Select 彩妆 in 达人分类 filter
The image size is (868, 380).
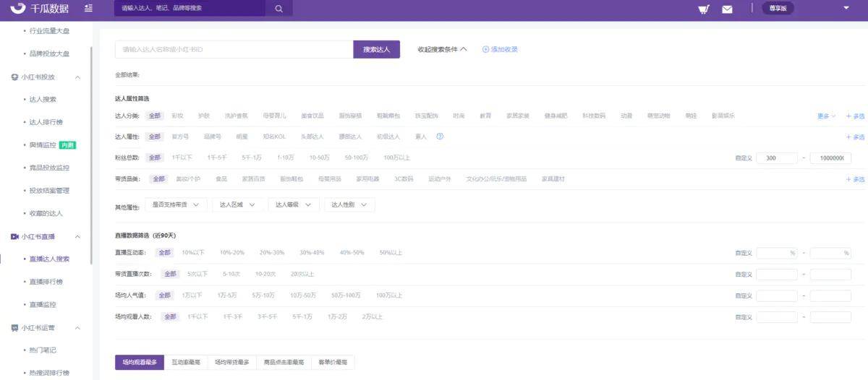[177, 116]
